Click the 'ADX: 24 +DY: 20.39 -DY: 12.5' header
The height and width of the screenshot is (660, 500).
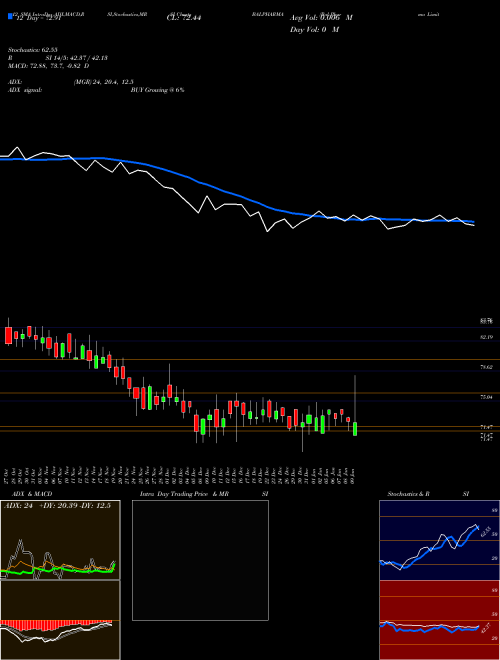[x=57, y=506]
